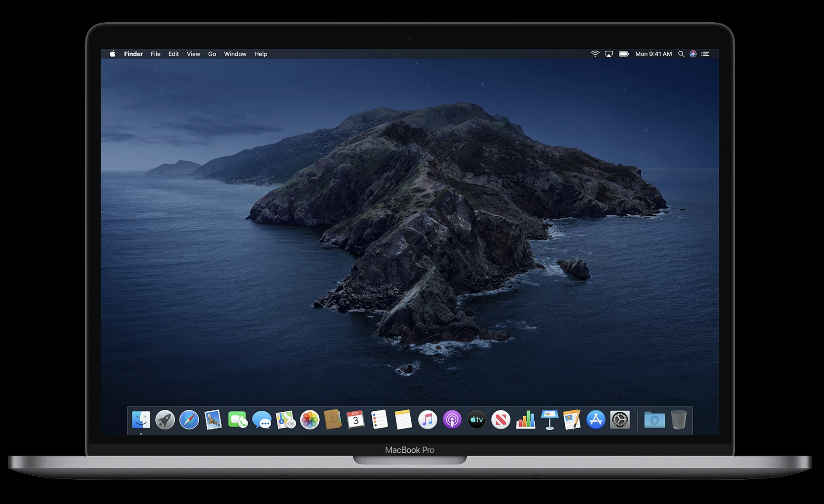Launch the Apple TV app
The width and height of the screenshot is (824, 504).
[476, 420]
